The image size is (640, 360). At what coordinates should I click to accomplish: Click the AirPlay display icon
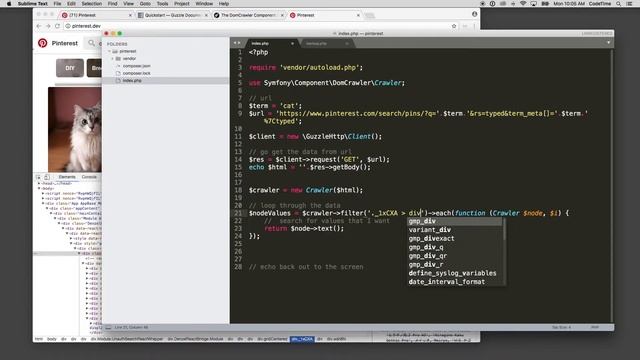(533, 4)
